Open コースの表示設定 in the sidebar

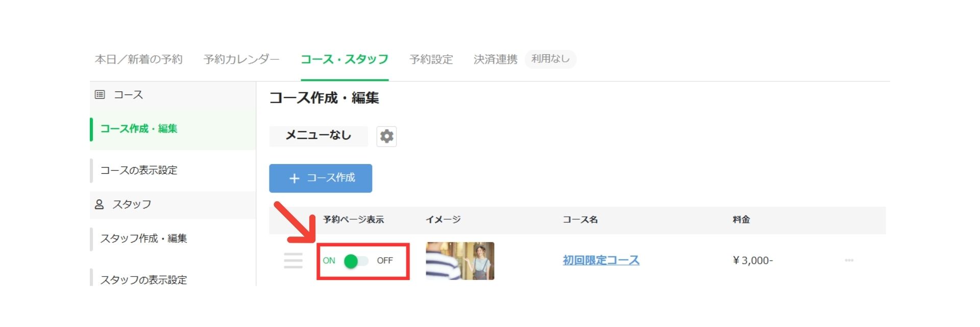tap(139, 170)
